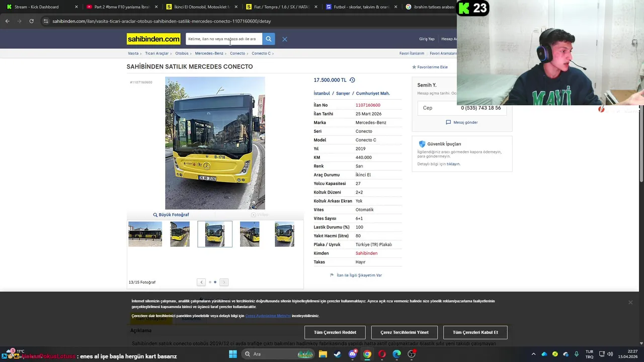Open Büyük Fotoğraf enlarged view
The image size is (644, 362).
(171, 215)
